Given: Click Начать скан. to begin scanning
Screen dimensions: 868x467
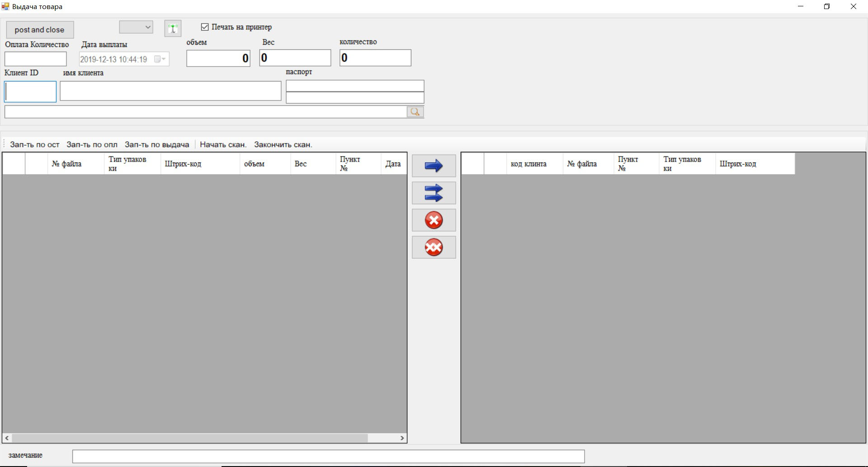Looking at the screenshot, I should coord(223,145).
